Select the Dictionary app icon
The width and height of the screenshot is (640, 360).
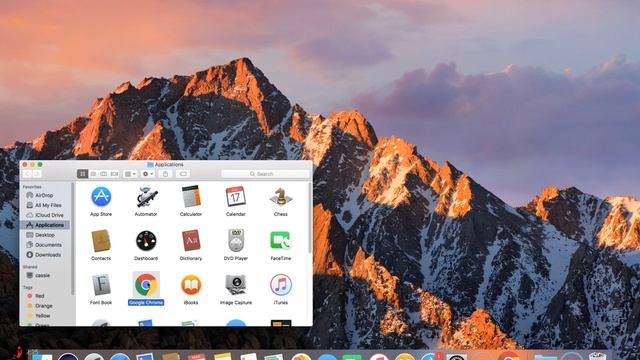191,241
